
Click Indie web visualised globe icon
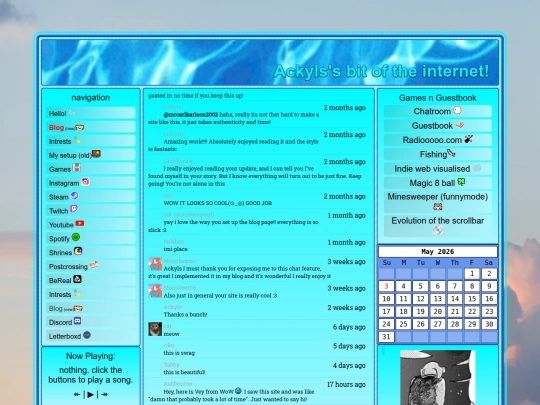pyautogui.click(x=477, y=168)
